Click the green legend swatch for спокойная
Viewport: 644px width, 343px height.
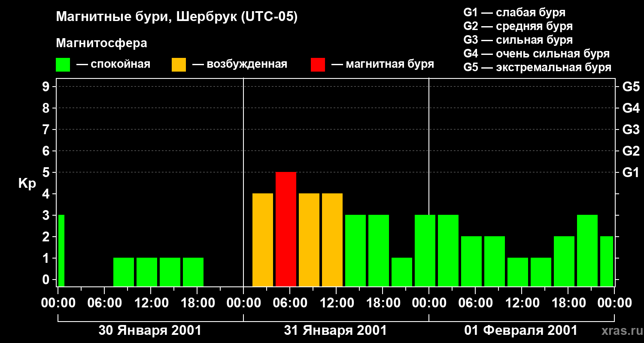(x=63, y=65)
